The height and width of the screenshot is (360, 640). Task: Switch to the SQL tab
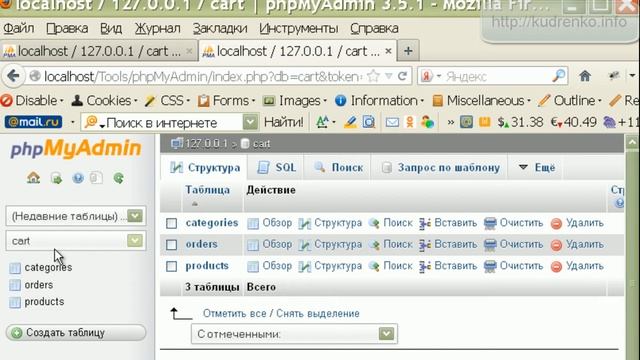click(x=277, y=167)
